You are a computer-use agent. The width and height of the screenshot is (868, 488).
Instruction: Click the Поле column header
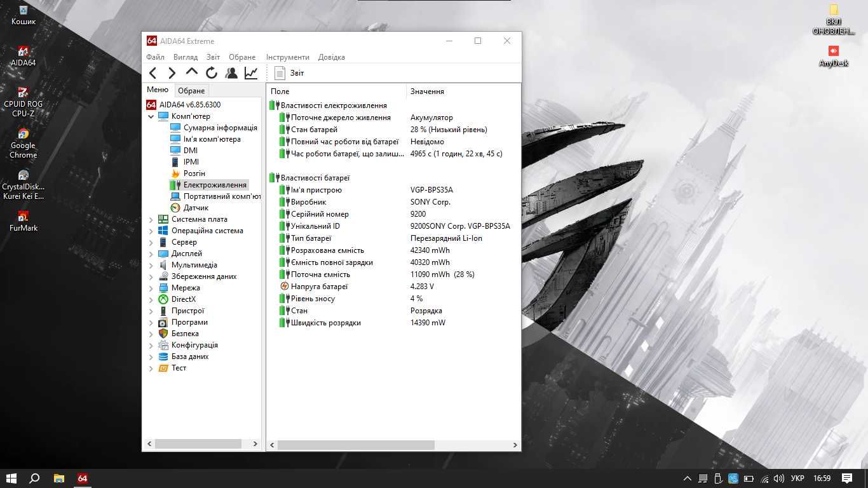pos(337,91)
